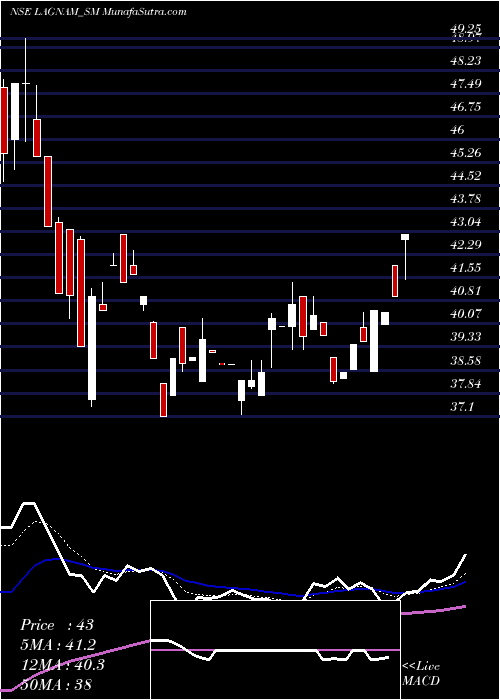Click the 39.33 price axis label

[466, 337]
